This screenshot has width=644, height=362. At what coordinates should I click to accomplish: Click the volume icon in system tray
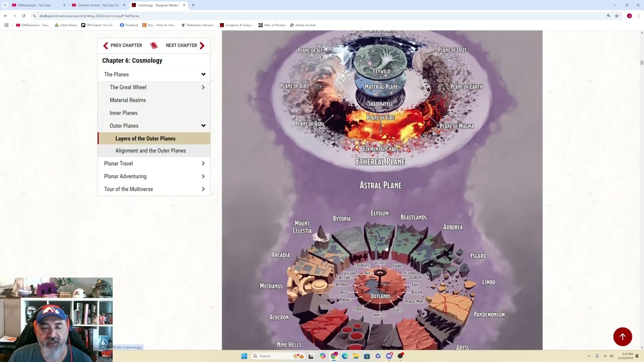click(x=611, y=356)
